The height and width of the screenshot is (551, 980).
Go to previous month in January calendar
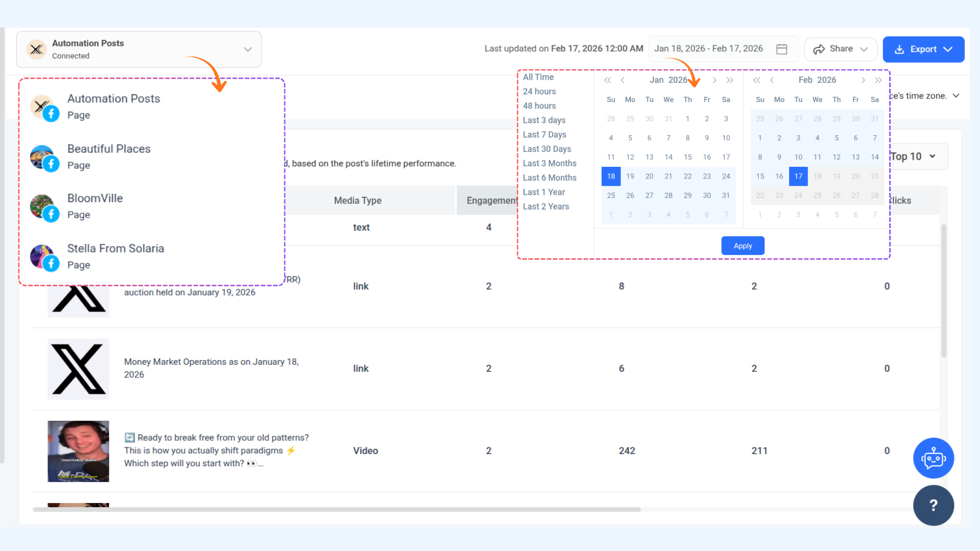[x=623, y=80]
